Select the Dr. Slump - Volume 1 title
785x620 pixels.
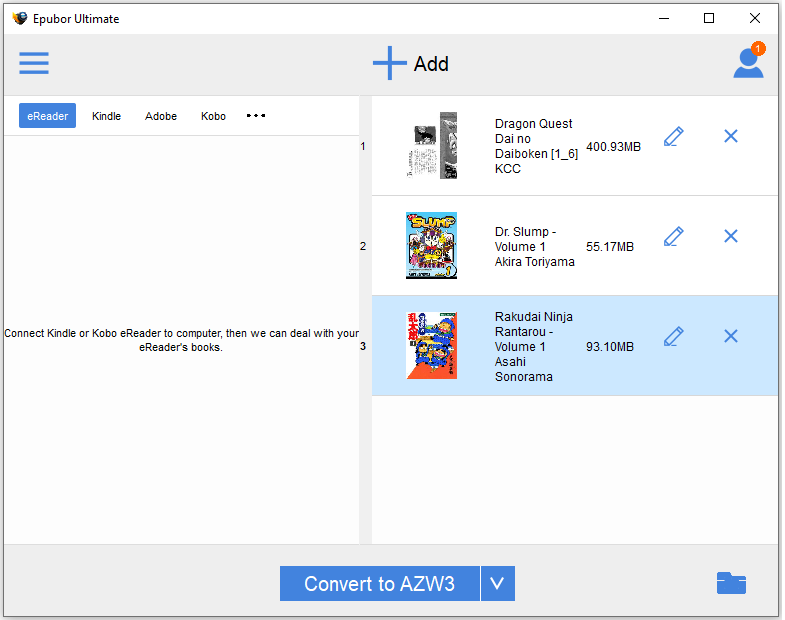pyautogui.click(x=525, y=239)
